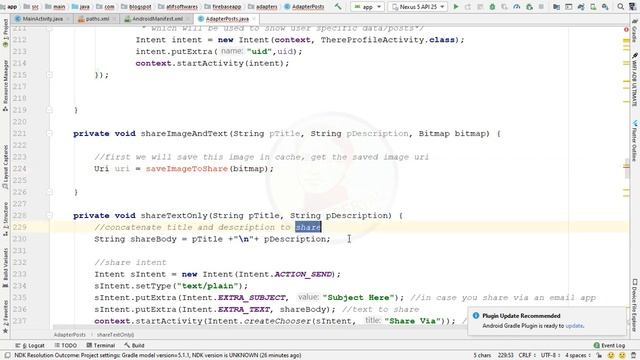This screenshot has width=640, height=360.
Task: Click Apply Changes icon next to Run
Action: pyautogui.click(x=468, y=7)
